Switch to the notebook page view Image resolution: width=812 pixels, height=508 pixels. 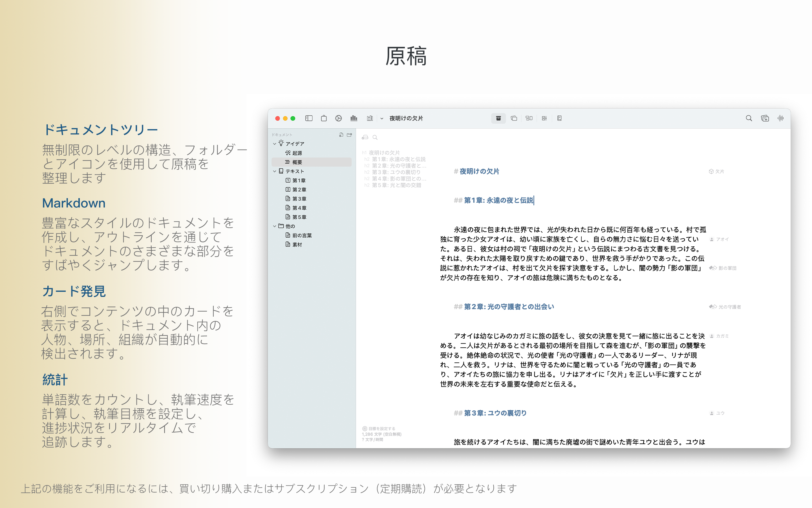559,118
